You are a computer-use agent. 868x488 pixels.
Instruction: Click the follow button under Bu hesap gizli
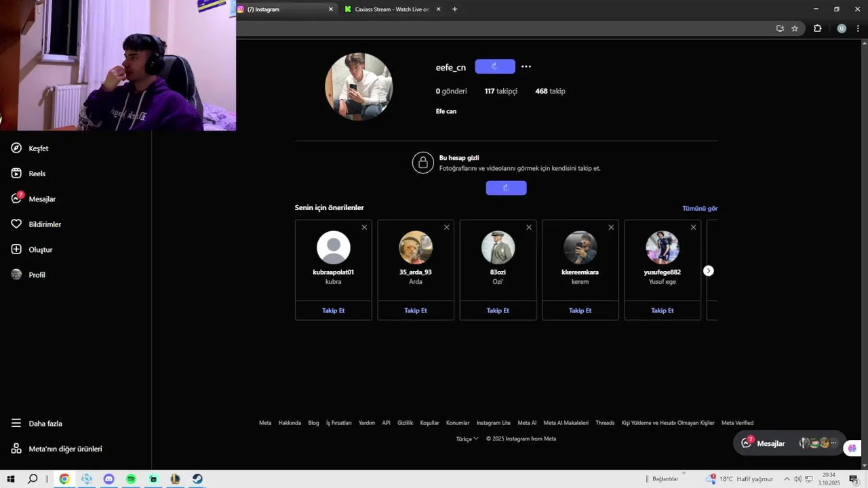506,188
